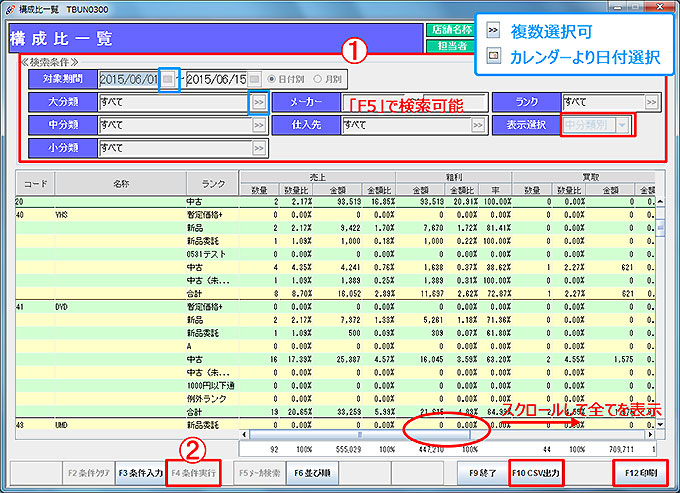Click the ランク column header in the table
Image resolution: width=680 pixels, height=493 pixels.
tap(213, 184)
